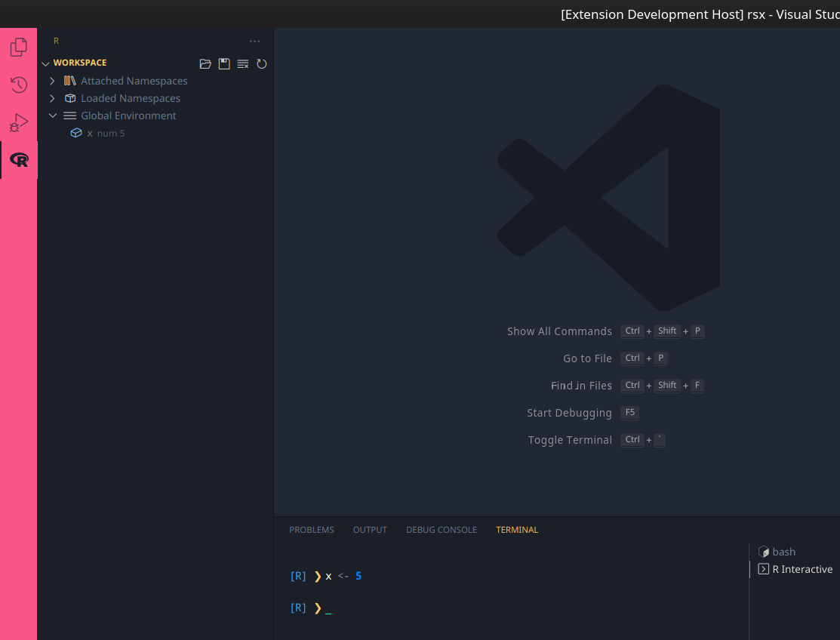Click the Global Environment list icon
840x640 pixels.
69,115
